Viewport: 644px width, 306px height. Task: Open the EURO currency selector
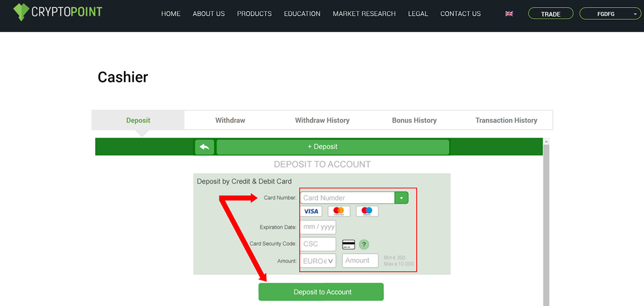318,261
